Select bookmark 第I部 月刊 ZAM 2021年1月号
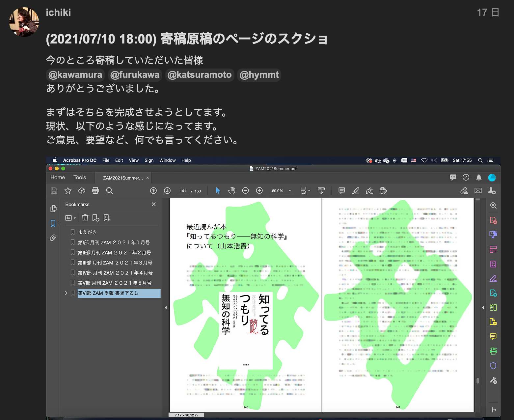 114,242
